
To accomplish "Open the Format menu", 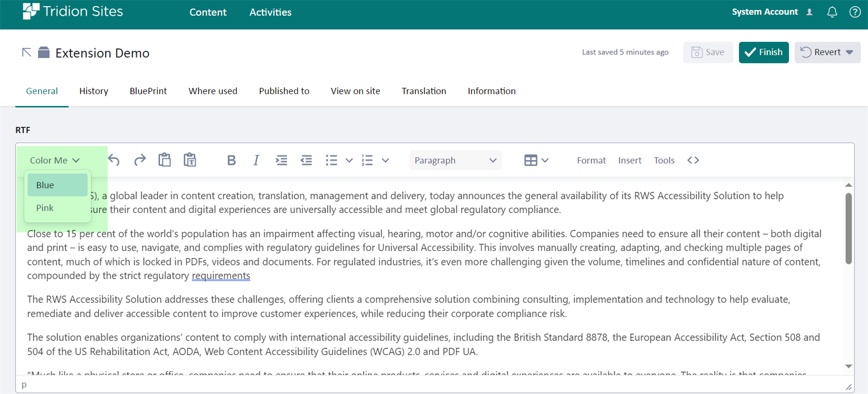I will tap(591, 160).
